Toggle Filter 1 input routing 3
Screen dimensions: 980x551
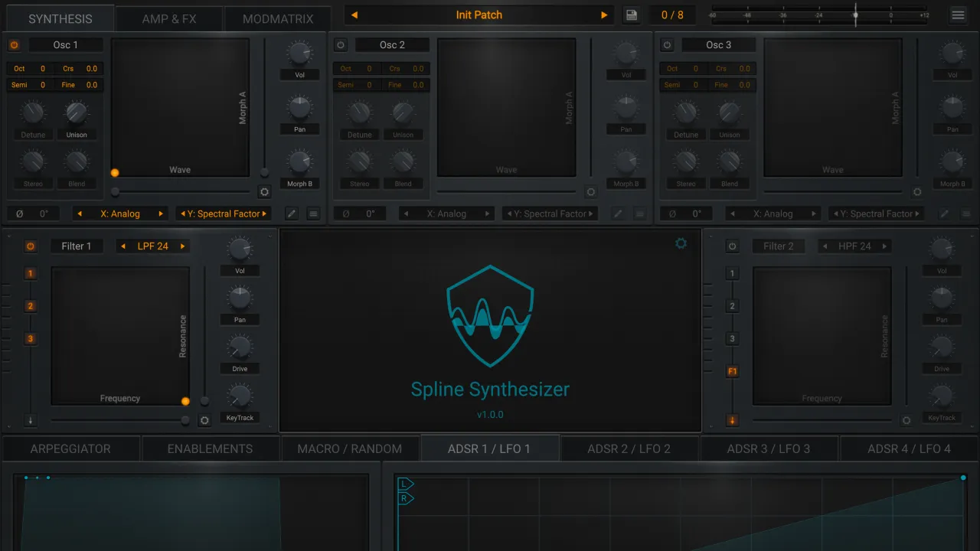[x=31, y=339]
